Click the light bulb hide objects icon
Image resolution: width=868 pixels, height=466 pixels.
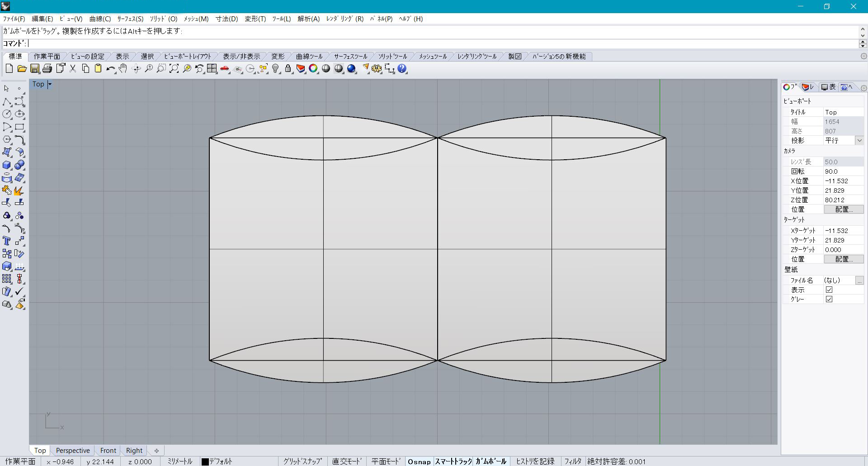[x=275, y=69]
